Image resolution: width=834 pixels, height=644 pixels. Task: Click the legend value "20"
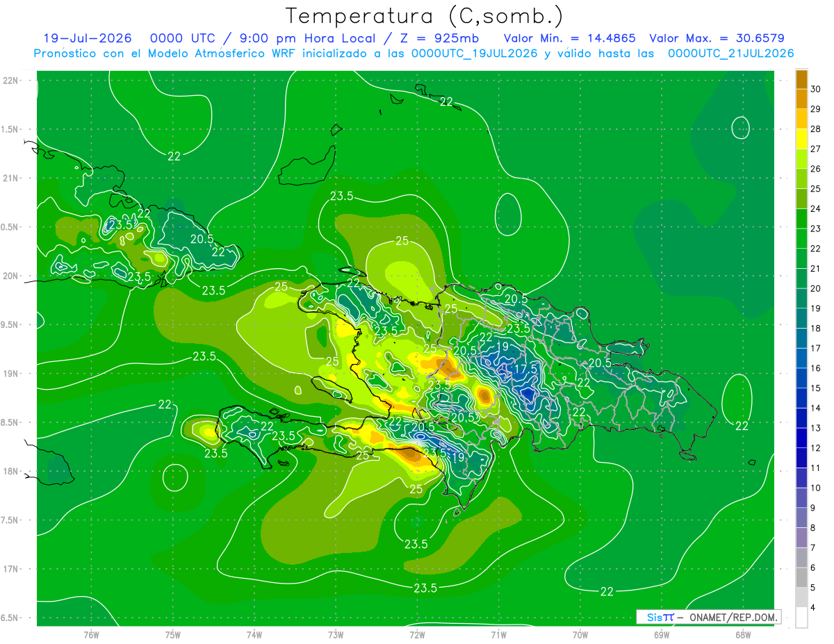click(816, 288)
